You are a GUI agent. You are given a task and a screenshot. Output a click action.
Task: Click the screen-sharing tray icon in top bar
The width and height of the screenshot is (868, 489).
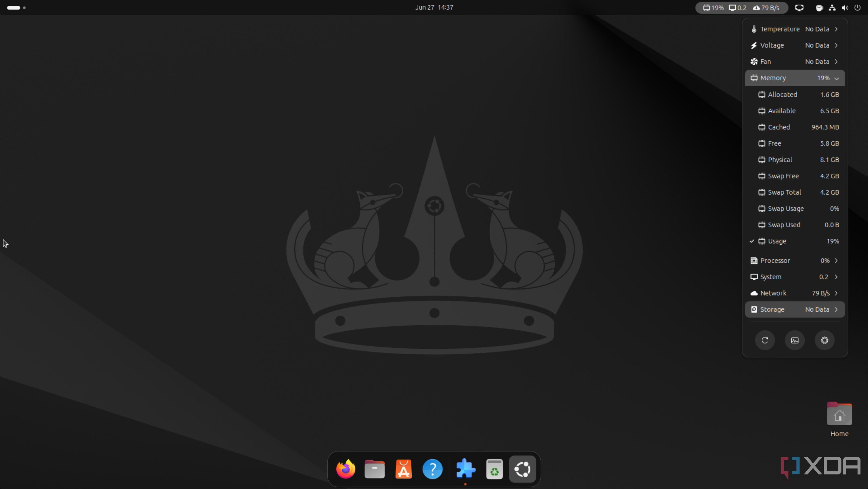tap(800, 7)
